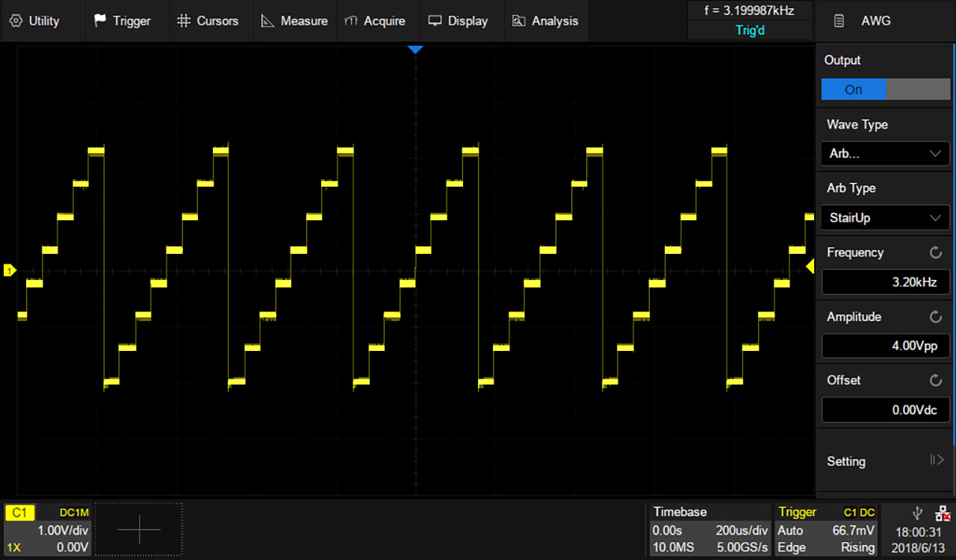Screen dimensions: 956x560
Task: Click the network connection status indicator
Action: 940,512
